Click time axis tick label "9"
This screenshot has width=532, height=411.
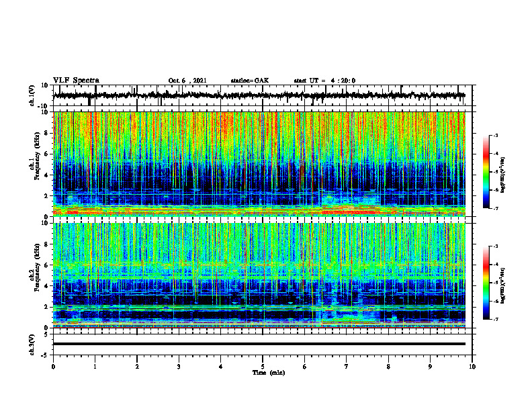(x=430, y=367)
